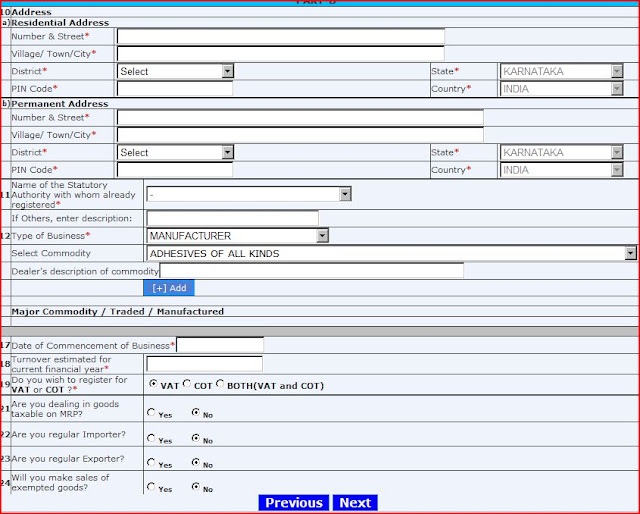
Task: Select Yes for goods taxable on MRP
Action: point(151,412)
